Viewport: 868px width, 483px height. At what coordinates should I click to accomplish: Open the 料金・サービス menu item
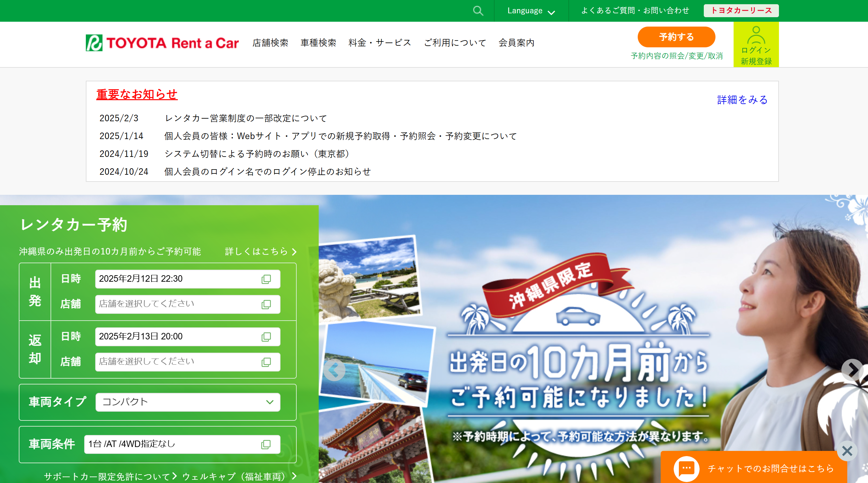coord(380,43)
